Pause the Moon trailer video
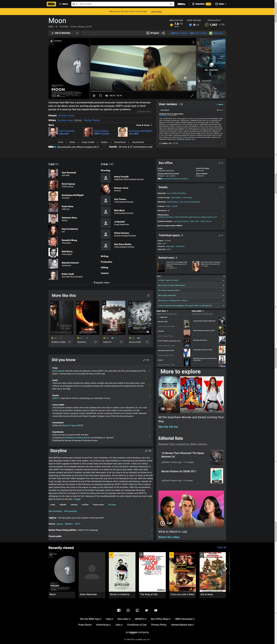This screenshot has height=644, width=277. pos(94,95)
